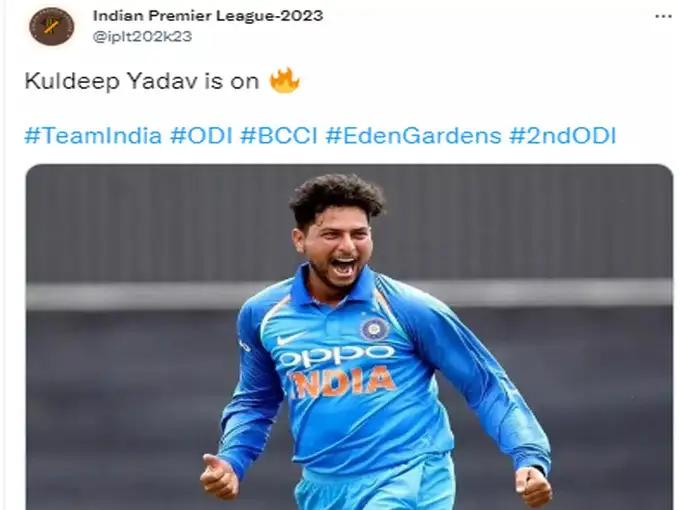
Task: Click the player's curly hair in the photo
Action: tap(336, 197)
